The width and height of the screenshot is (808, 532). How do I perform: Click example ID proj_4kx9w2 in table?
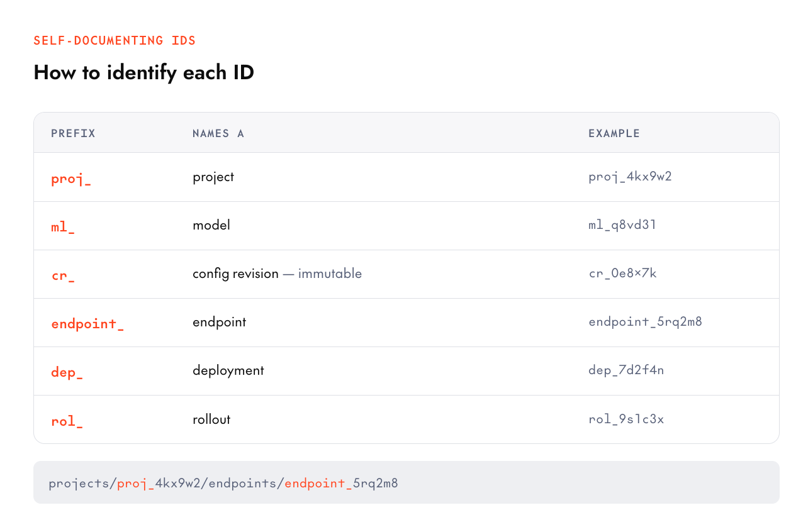click(x=630, y=177)
